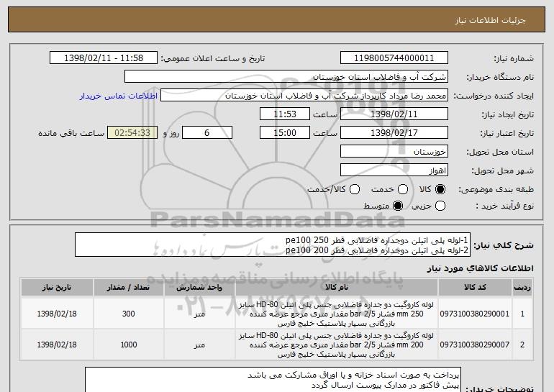554x392 pixels.
Task: Click the creation date field 1398/02/11
Action: pyautogui.click(x=394, y=114)
